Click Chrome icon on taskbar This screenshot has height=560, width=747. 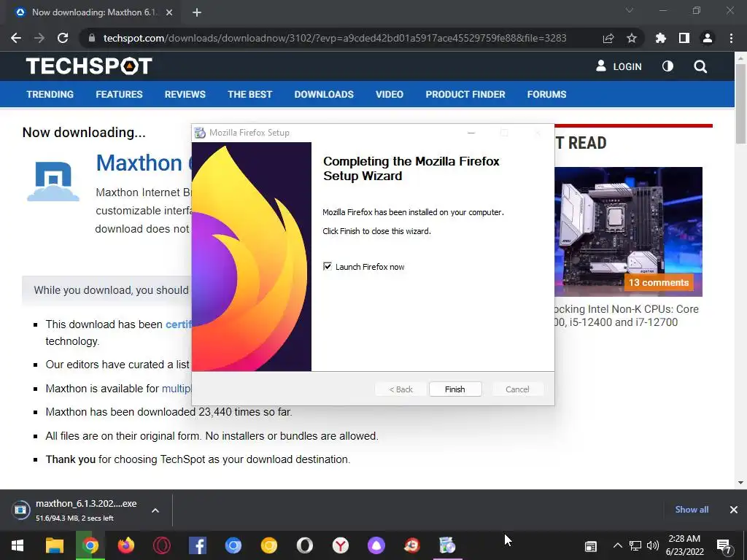(90, 545)
